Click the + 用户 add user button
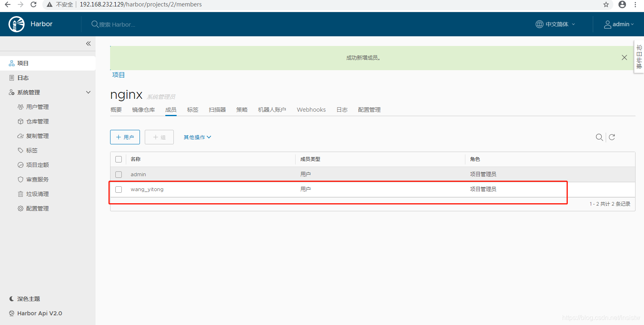The width and height of the screenshot is (644, 325). (125, 137)
